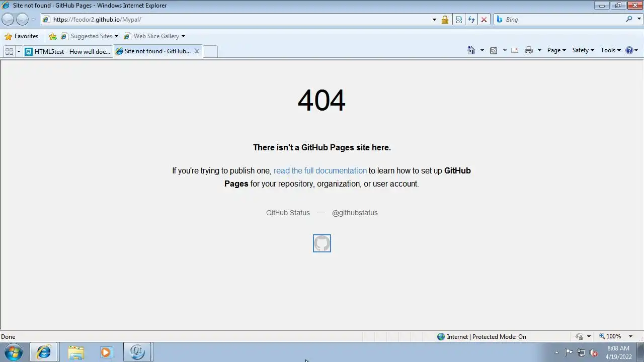
Task: Expand the Home button dropdown arrow
Action: tap(482, 50)
